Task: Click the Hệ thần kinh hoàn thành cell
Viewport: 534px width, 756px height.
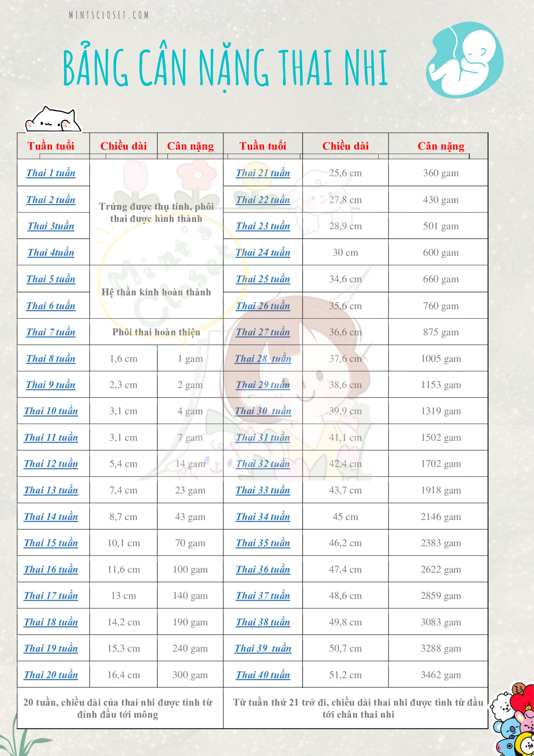Action: point(156,292)
